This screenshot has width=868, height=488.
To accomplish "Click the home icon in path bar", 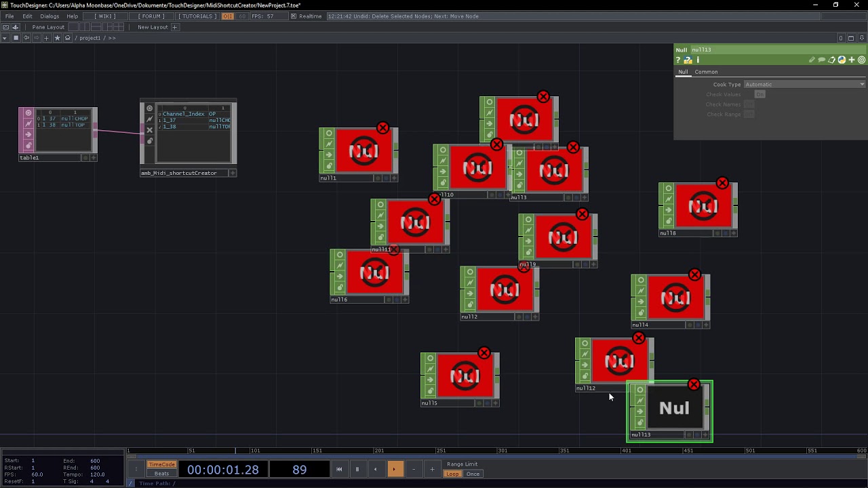I will [67, 38].
